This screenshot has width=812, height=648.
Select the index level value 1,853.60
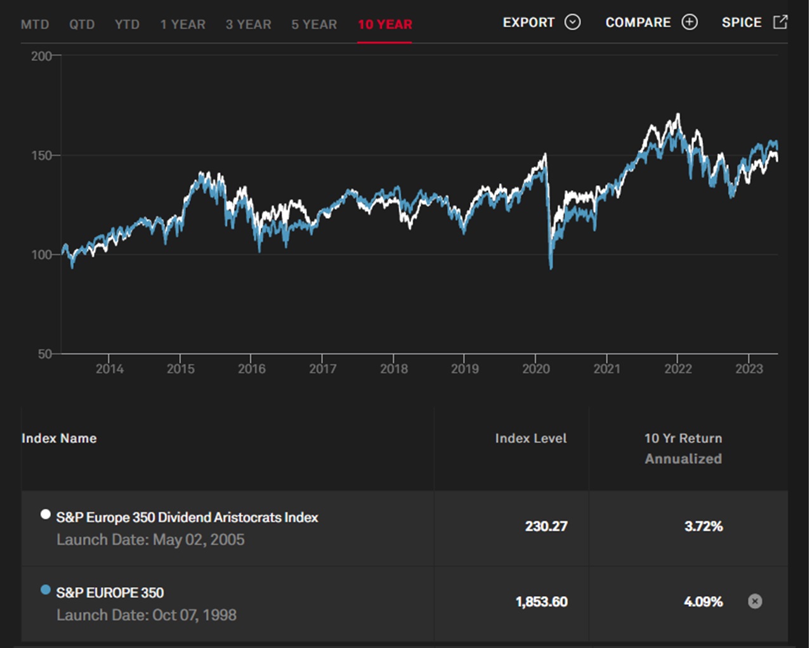tap(542, 602)
